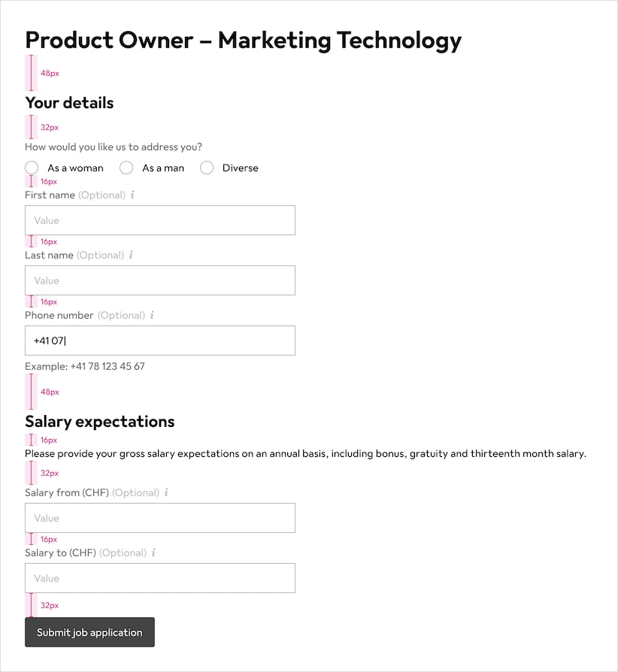Focus the Salary from (CHF) field
Image resolution: width=618 pixels, height=672 pixels.
[160, 518]
